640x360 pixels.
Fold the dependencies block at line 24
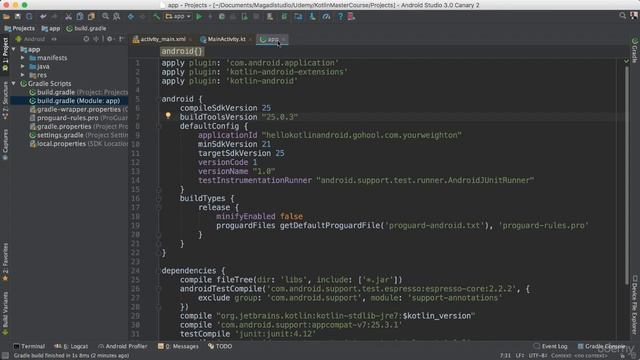pos(158,271)
